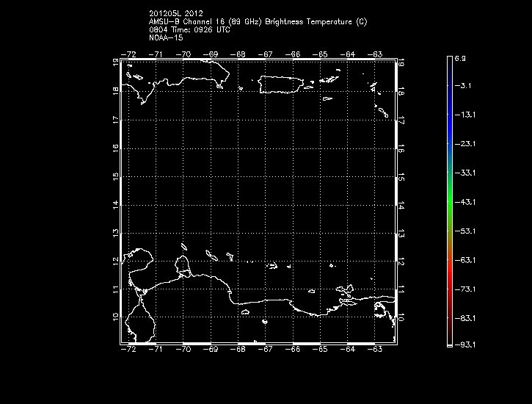Image resolution: width=532 pixels, height=404 pixels.
Task: Click the -63 longitude label on the bottom axis
Action: coord(374,350)
